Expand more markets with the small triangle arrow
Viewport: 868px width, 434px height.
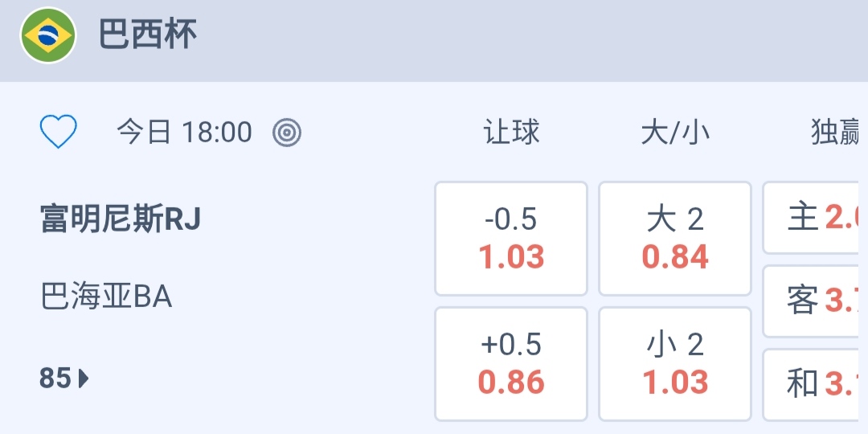(84, 378)
